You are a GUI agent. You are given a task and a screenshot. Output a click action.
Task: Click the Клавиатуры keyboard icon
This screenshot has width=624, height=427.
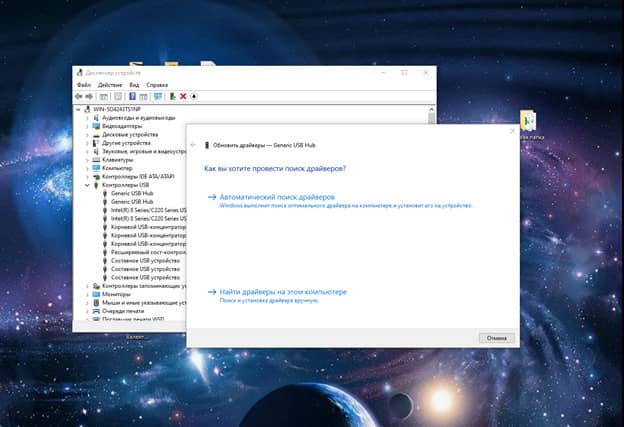(x=96, y=160)
